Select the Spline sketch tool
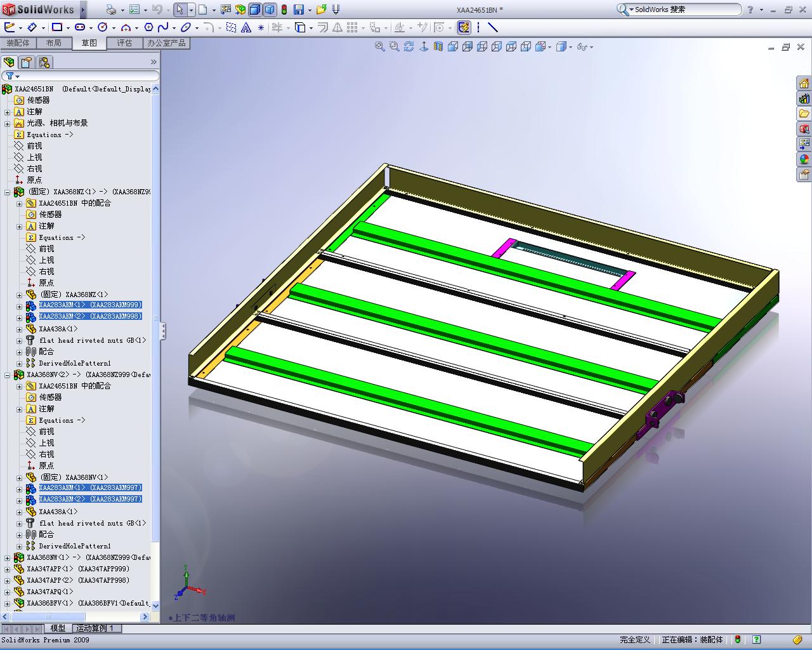Screen dimensions: 812x650 pos(164,27)
